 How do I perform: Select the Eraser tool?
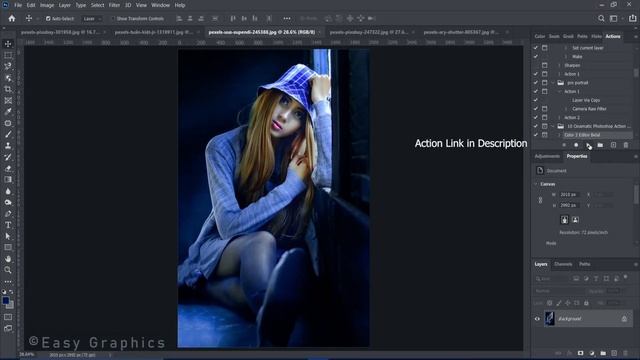(8, 168)
